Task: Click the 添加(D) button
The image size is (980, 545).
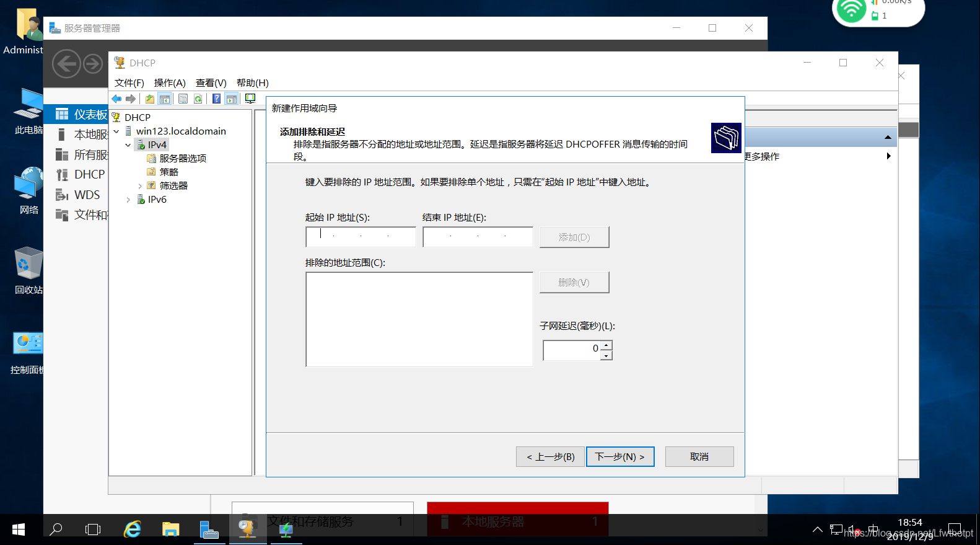Action: coord(574,237)
